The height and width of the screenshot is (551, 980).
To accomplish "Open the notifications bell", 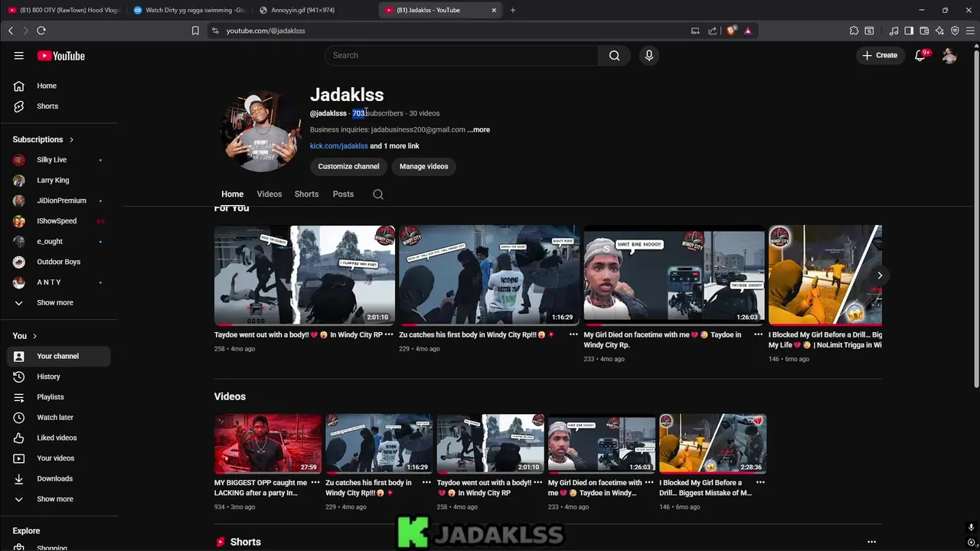I will point(921,55).
